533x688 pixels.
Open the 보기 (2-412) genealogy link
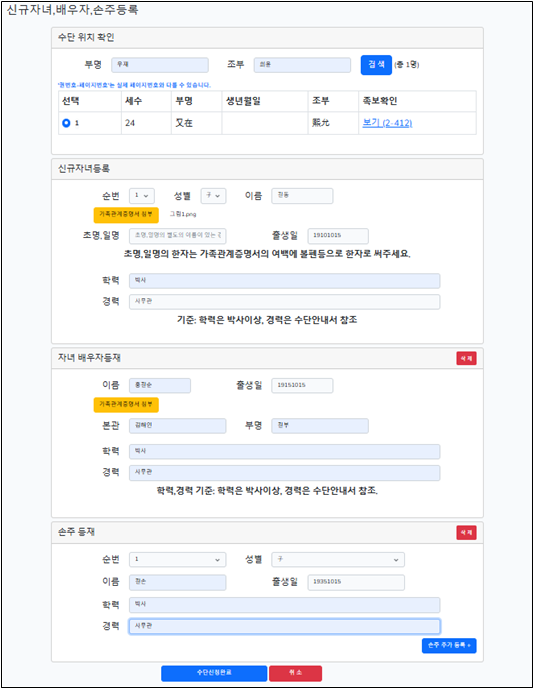pyautogui.click(x=387, y=123)
